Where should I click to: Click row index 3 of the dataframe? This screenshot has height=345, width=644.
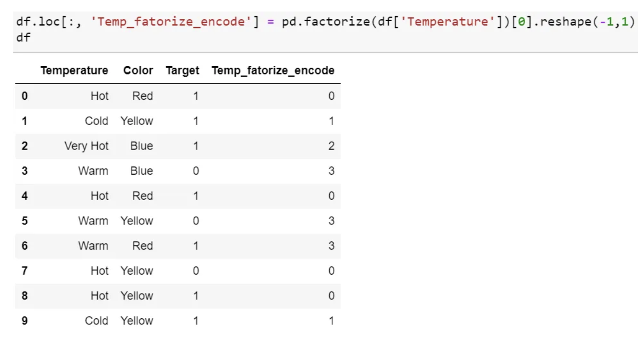(24, 171)
